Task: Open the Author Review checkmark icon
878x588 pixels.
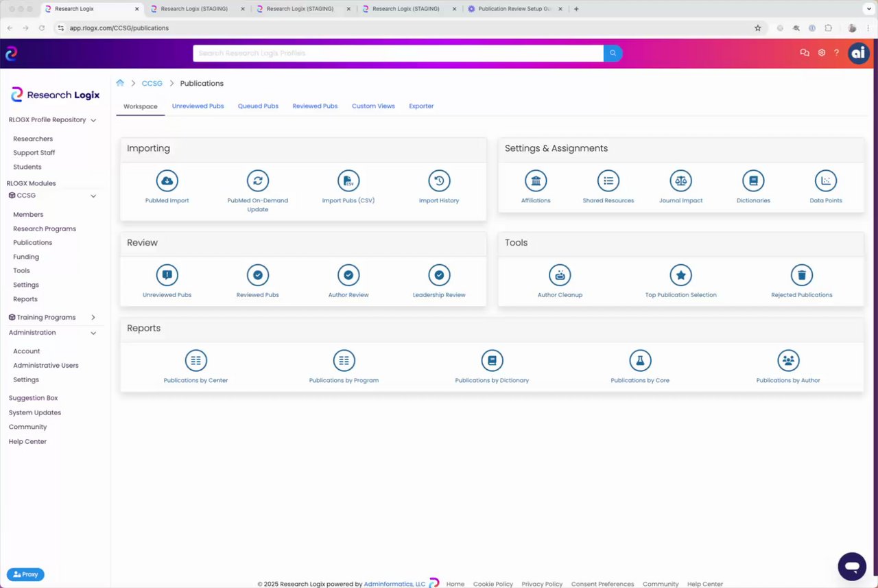Action: pyautogui.click(x=348, y=275)
